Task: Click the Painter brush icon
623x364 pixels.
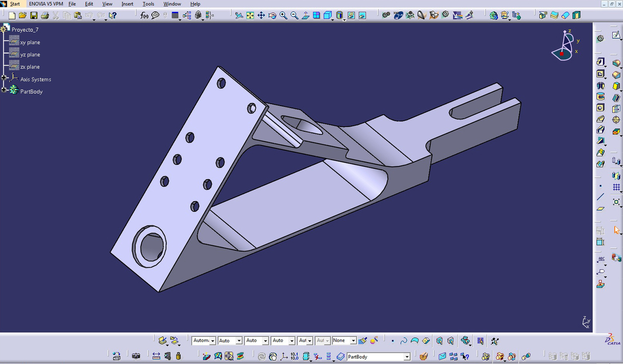Action: click(362, 341)
